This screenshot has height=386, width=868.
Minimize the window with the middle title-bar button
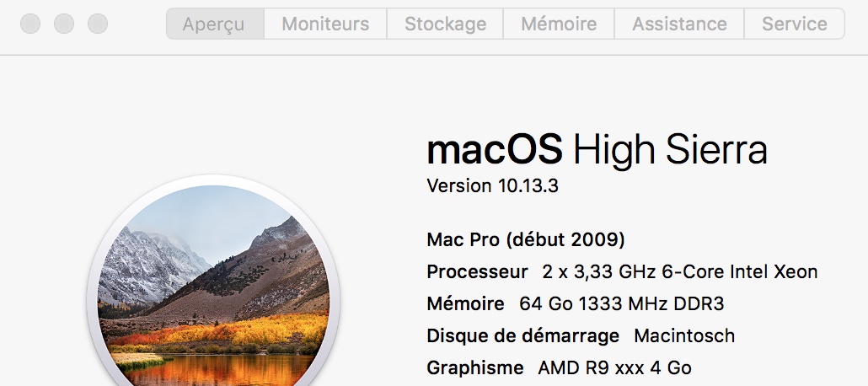[64, 24]
